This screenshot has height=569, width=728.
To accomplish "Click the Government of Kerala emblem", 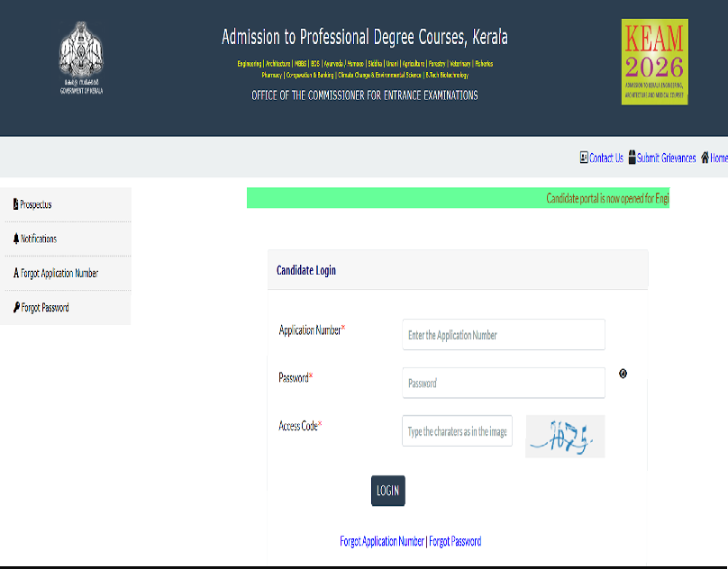I will [x=79, y=56].
